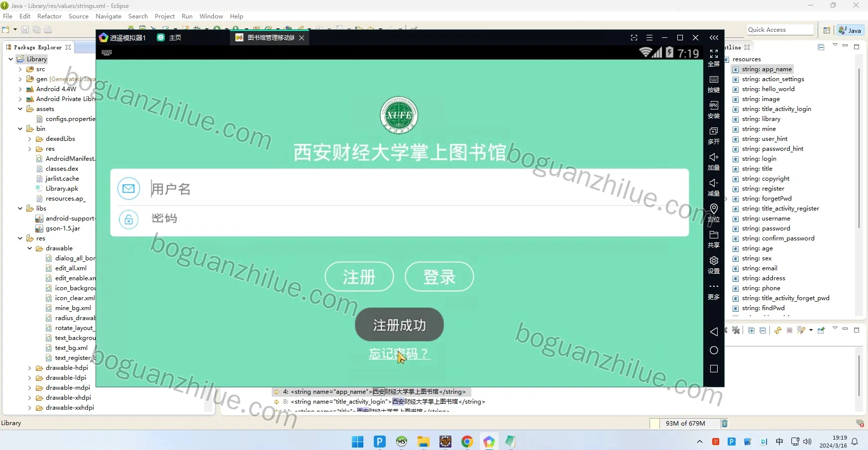Open the 共享 shared folder icon
Viewport: 868px width, 450px height.
point(714,235)
